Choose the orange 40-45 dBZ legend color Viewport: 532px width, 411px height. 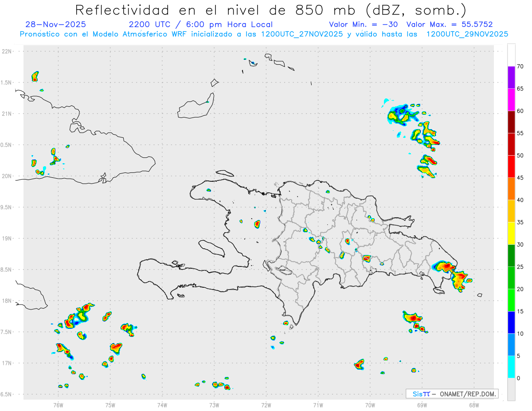[x=511, y=189]
